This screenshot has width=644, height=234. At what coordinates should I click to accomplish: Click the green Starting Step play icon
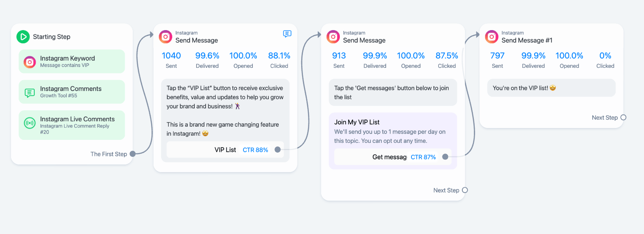tap(23, 36)
